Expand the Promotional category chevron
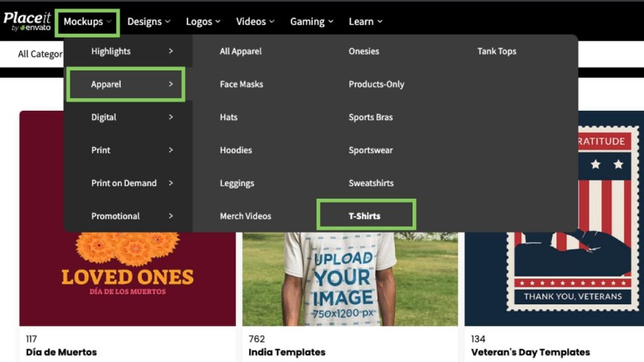The width and height of the screenshot is (644, 362). pyautogui.click(x=170, y=216)
